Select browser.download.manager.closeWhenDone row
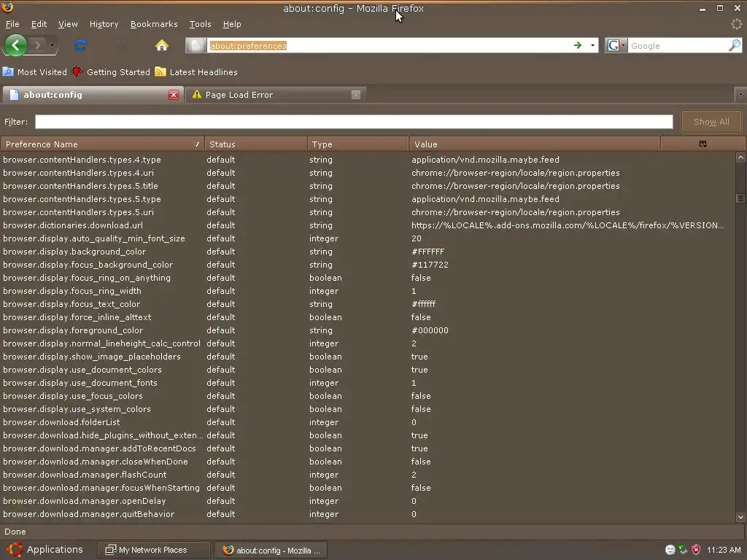 point(368,462)
